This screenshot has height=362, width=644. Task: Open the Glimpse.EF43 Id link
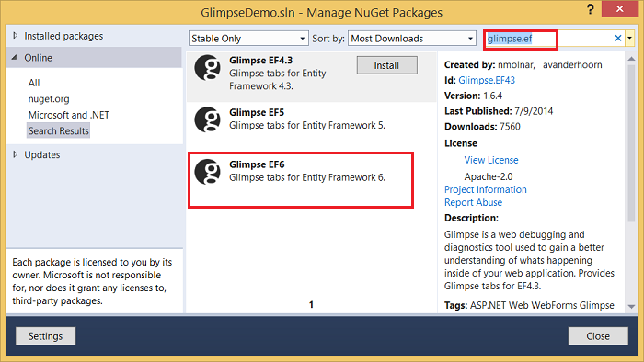pos(487,80)
